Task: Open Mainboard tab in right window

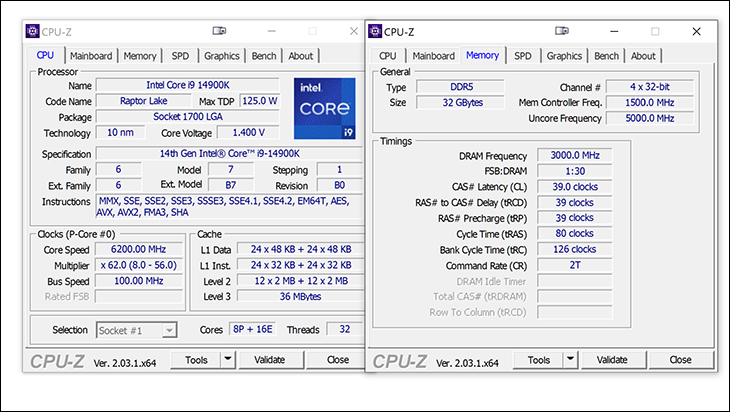Action: click(x=433, y=56)
